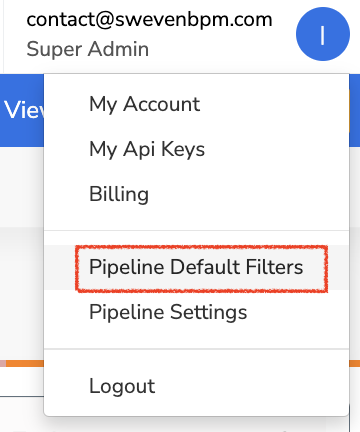Select the My Api Keys entry
Image resolution: width=360 pixels, height=432 pixels.
point(147,149)
